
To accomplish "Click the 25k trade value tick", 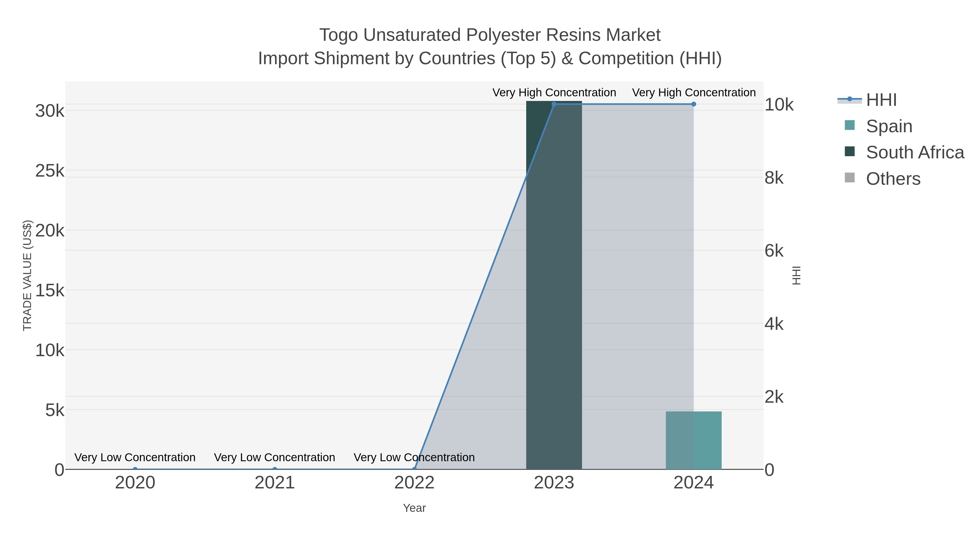I will (50, 171).
